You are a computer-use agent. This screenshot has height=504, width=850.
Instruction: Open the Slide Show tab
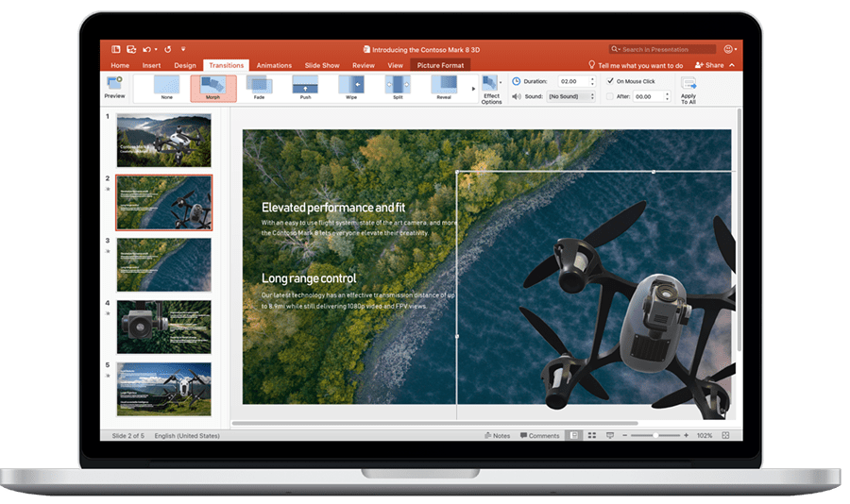322,65
